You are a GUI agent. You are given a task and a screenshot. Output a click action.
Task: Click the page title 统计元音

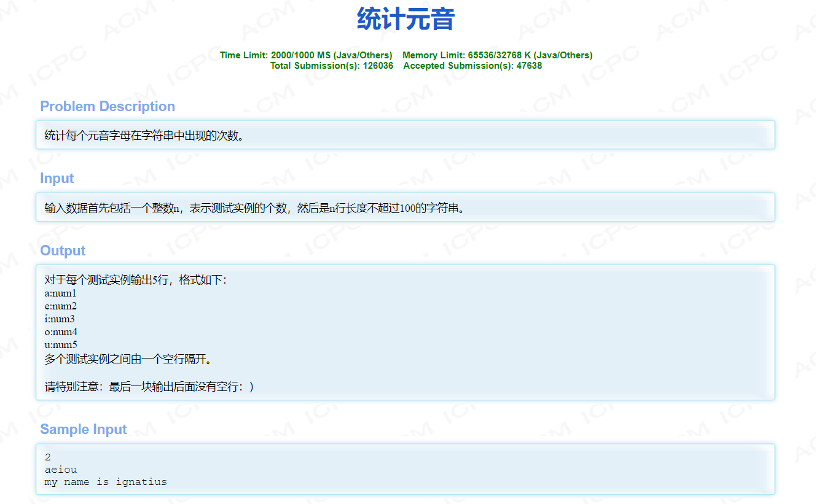tap(406, 19)
